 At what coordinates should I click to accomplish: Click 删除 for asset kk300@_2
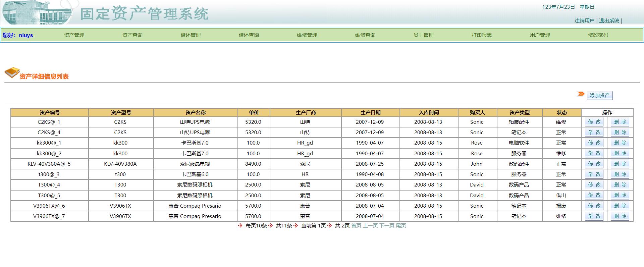click(x=620, y=153)
